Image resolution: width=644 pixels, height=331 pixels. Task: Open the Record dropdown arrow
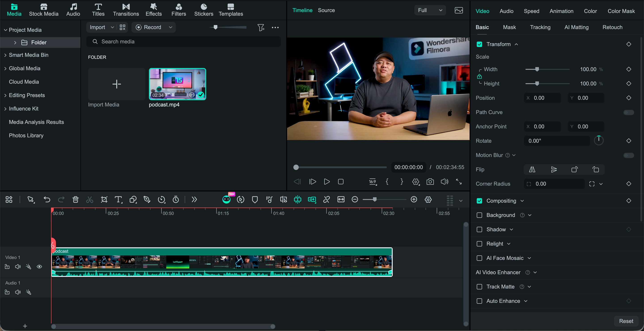(x=170, y=27)
